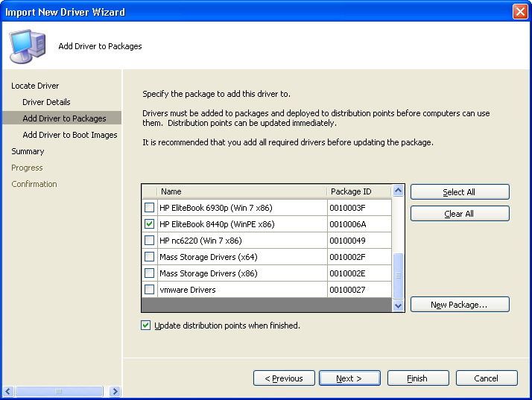Select the HP EliteBook 6930p (Win 7 x86) row
This screenshot has height=400, width=532.
point(267,208)
